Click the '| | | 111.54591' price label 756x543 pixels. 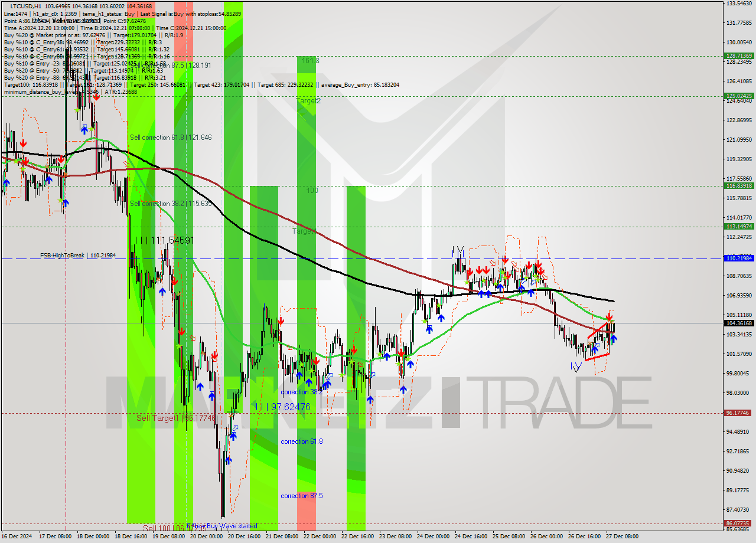pos(164,241)
